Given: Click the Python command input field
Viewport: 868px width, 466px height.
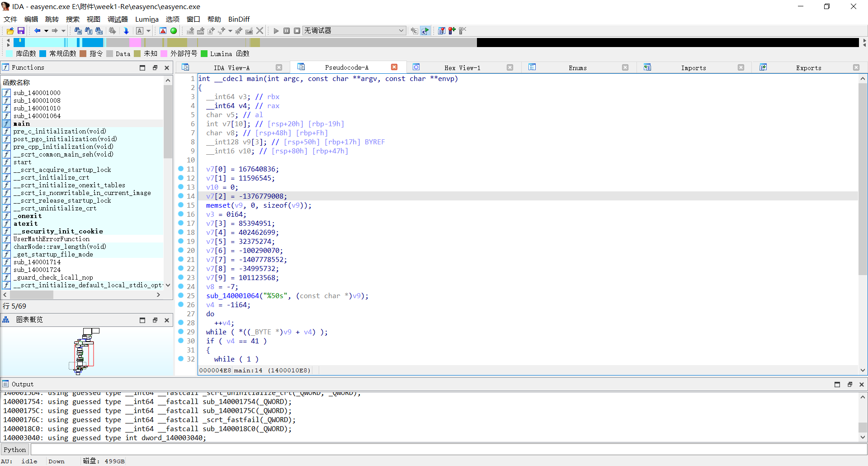Looking at the screenshot, I should [448, 449].
